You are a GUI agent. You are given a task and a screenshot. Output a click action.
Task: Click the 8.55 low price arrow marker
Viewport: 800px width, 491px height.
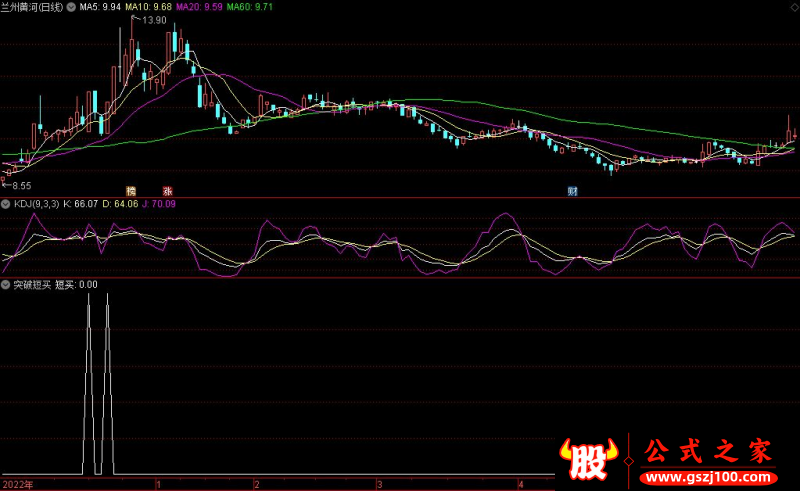pyautogui.click(x=16, y=186)
